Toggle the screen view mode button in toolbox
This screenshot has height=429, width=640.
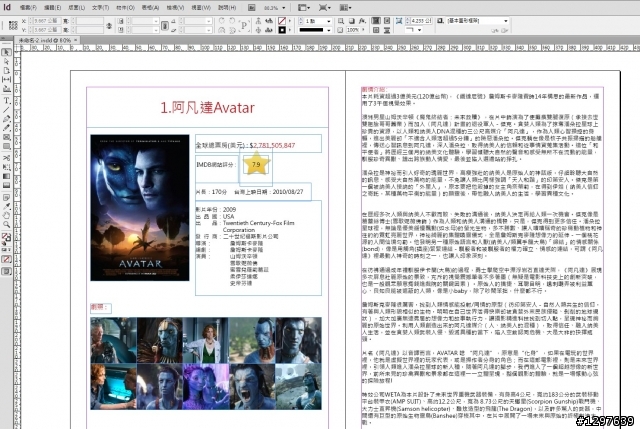[7, 271]
